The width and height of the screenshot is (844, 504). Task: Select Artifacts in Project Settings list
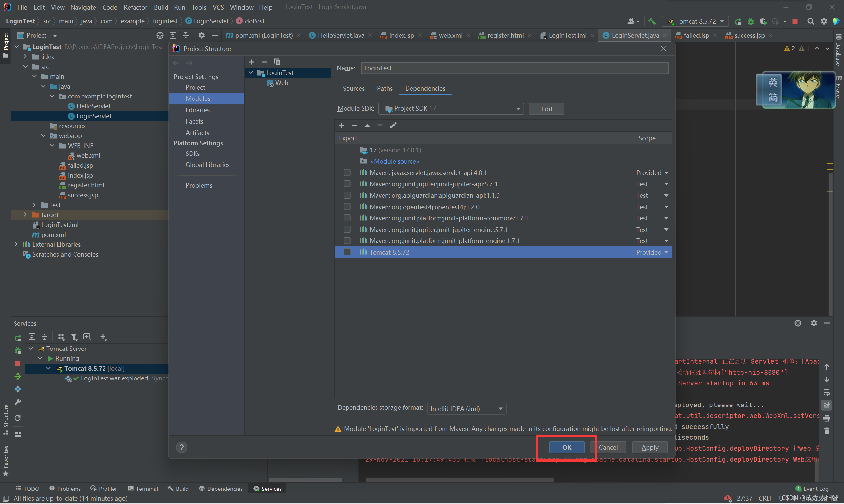click(197, 132)
